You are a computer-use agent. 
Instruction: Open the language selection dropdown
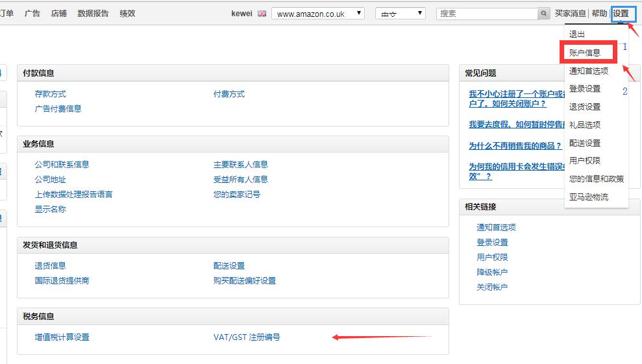tap(401, 14)
